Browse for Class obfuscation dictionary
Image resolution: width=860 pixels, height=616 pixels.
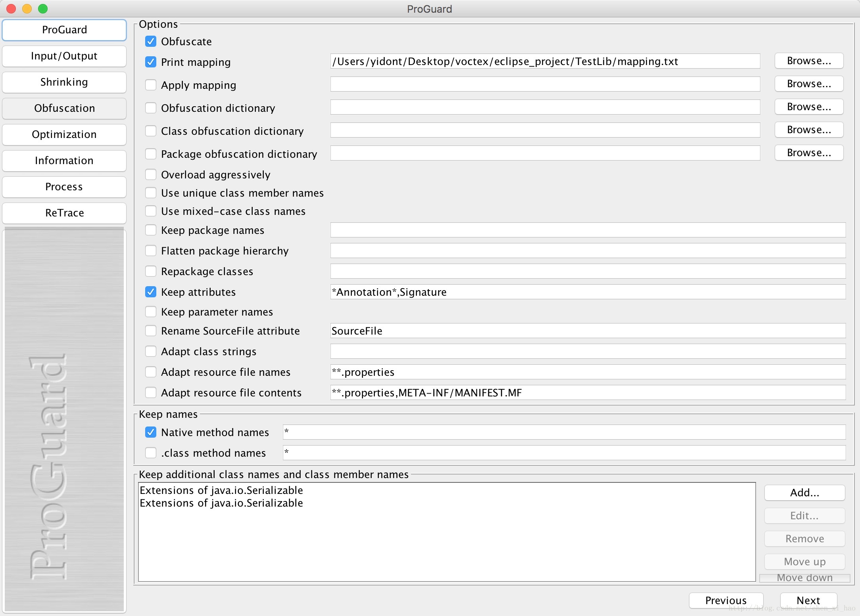click(809, 130)
